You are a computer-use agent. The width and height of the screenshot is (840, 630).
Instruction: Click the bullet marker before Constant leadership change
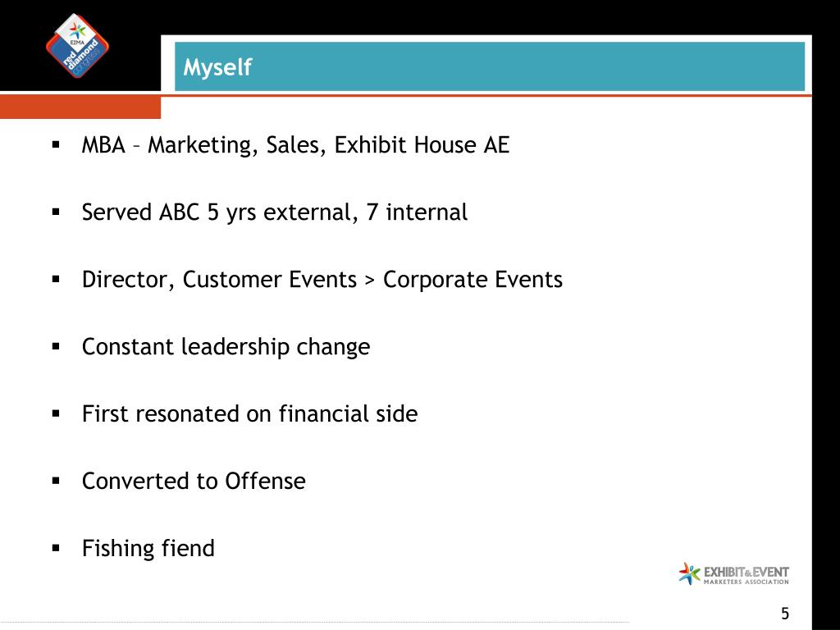coord(57,347)
